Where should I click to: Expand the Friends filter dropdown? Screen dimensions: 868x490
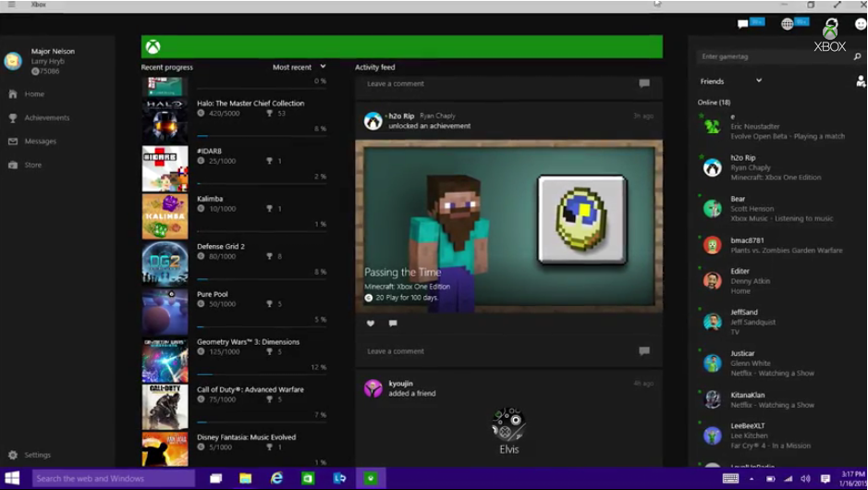[x=730, y=80]
